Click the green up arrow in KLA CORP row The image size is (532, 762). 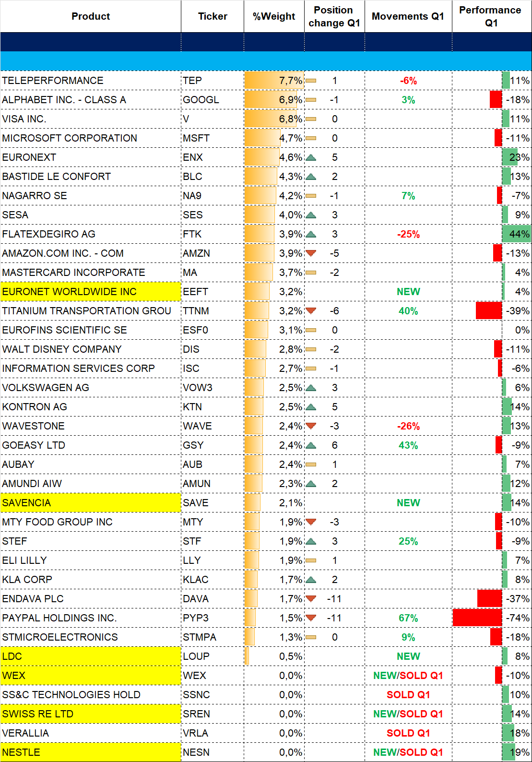click(x=311, y=580)
